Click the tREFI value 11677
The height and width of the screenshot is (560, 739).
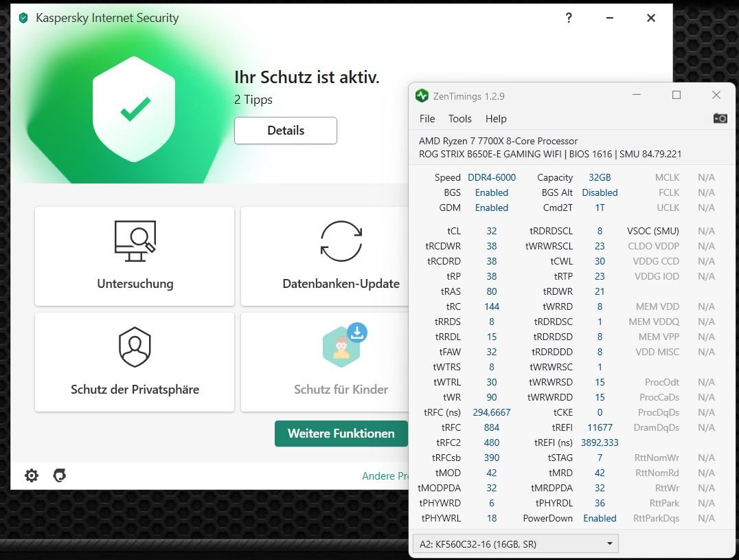coord(600,427)
